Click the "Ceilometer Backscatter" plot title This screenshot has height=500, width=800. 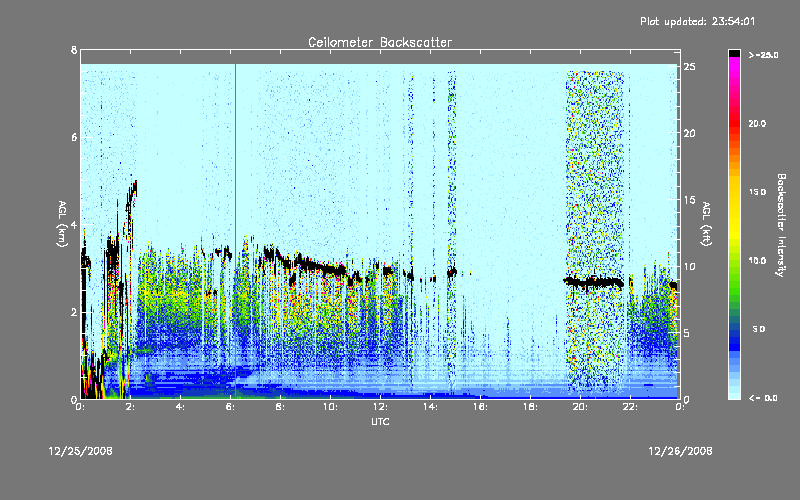tap(380, 42)
